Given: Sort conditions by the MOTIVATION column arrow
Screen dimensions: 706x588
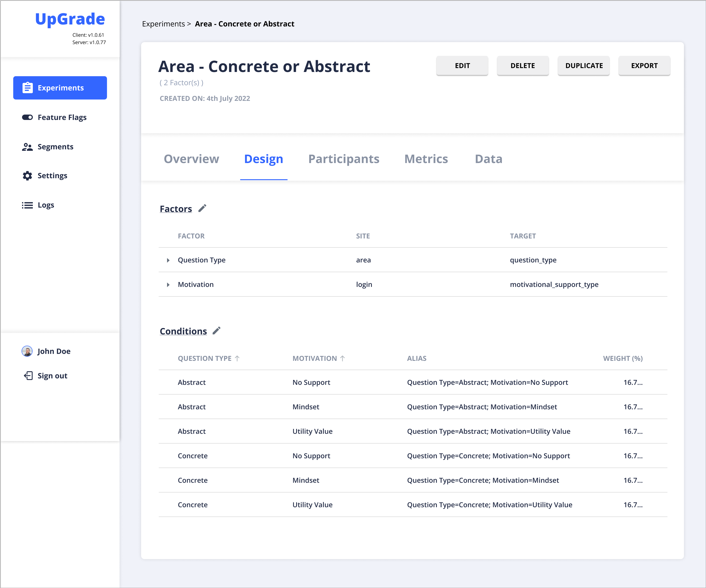Looking at the screenshot, I should (x=343, y=358).
